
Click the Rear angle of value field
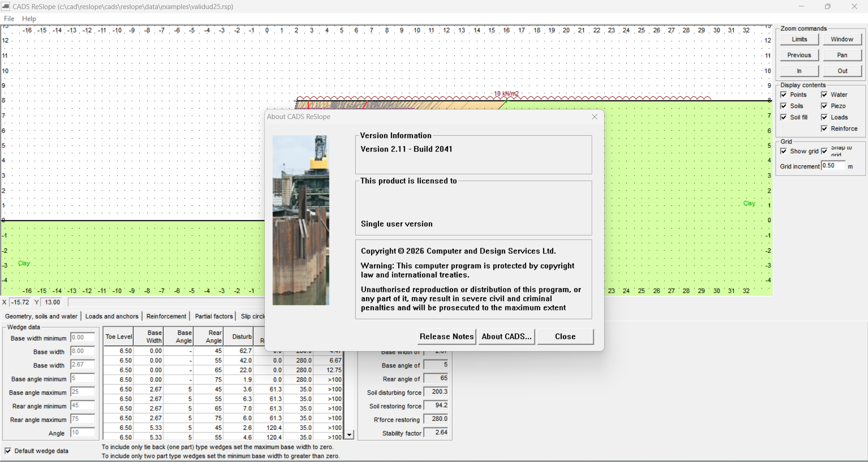(x=436, y=378)
